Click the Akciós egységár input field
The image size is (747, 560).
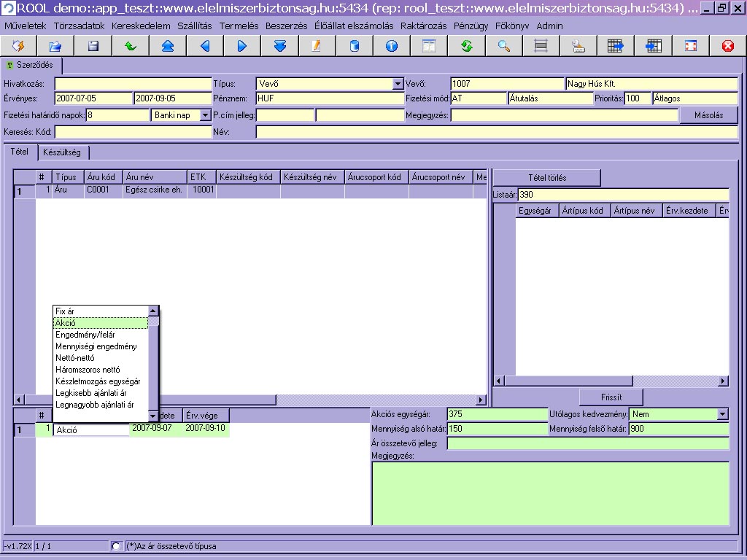pos(496,414)
